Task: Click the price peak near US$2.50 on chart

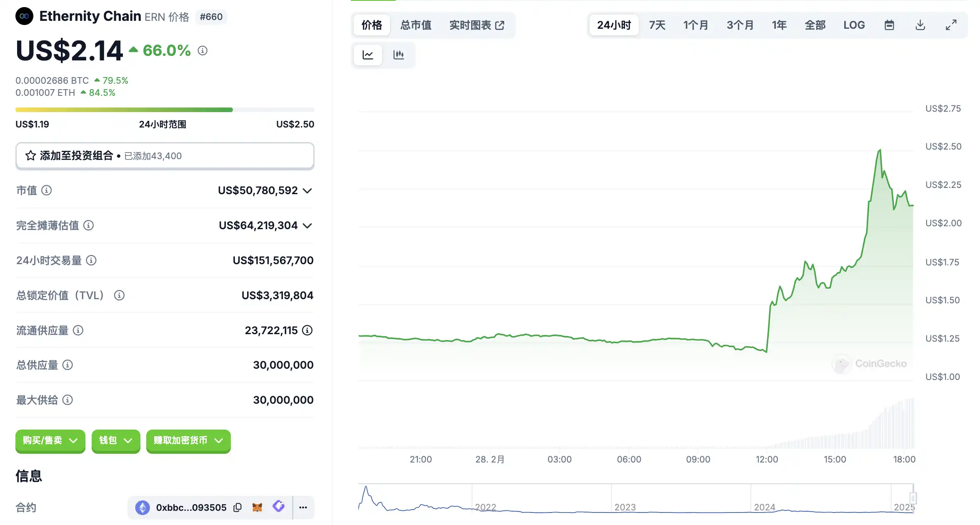Action: click(x=880, y=150)
